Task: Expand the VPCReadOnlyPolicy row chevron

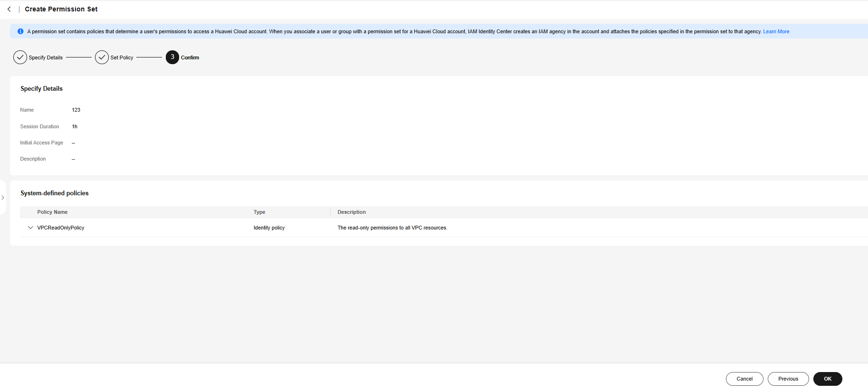Action: pos(30,228)
